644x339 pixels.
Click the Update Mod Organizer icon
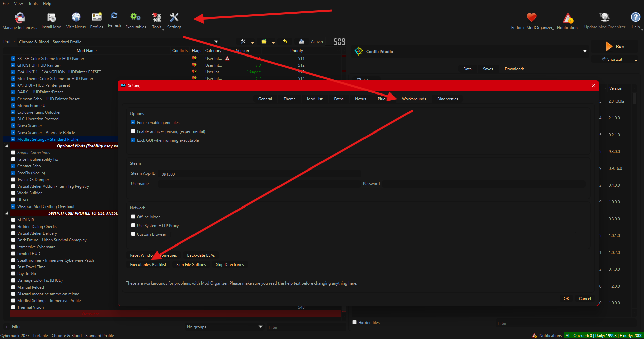[604, 17]
